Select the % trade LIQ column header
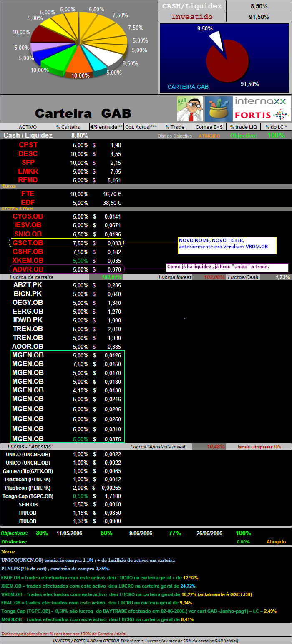Viewport: 292px width, 644px height. click(243, 127)
